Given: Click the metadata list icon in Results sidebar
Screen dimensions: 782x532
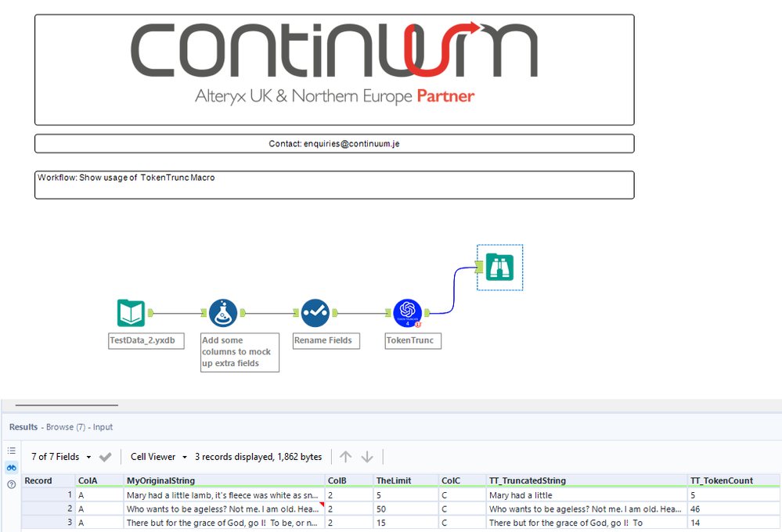Looking at the screenshot, I should pyautogui.click(x=10, y=450).
